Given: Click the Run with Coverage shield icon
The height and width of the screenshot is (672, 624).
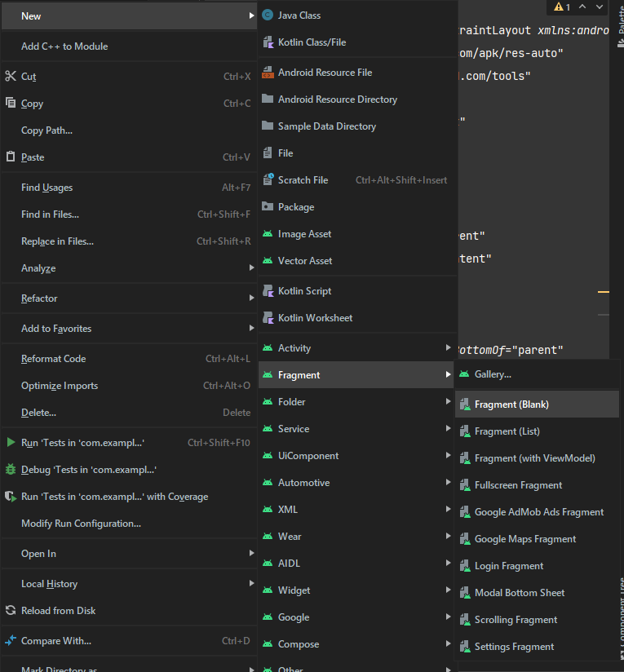Looking at the screenshot, I should tap(11, 497).
